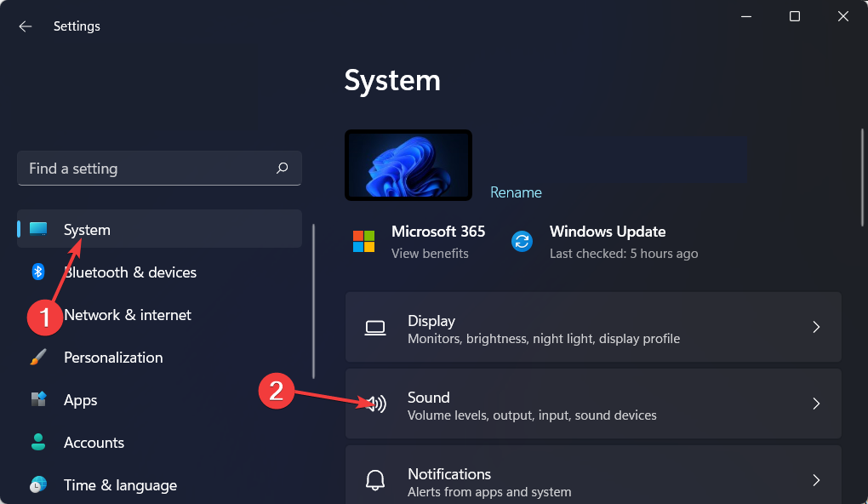Open Time & language via its clock icon

pos(37,484)
